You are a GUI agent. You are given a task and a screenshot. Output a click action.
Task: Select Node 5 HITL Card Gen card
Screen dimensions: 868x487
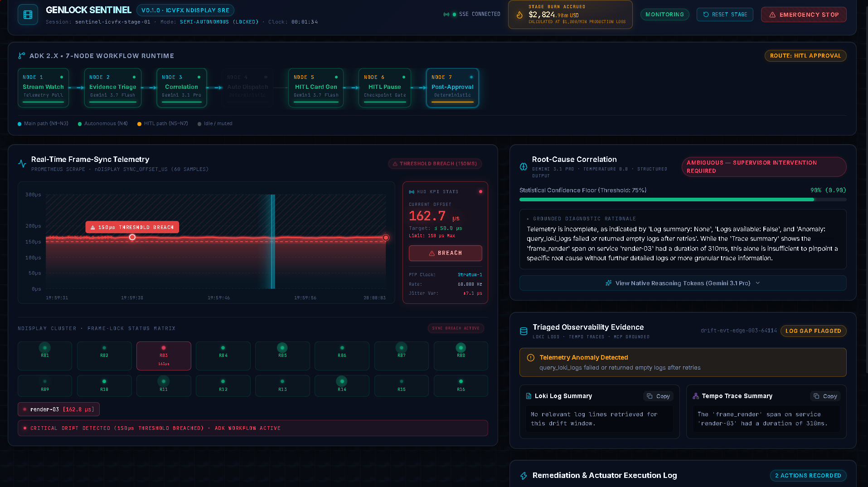pyautogui.click(x=316, y=88)
